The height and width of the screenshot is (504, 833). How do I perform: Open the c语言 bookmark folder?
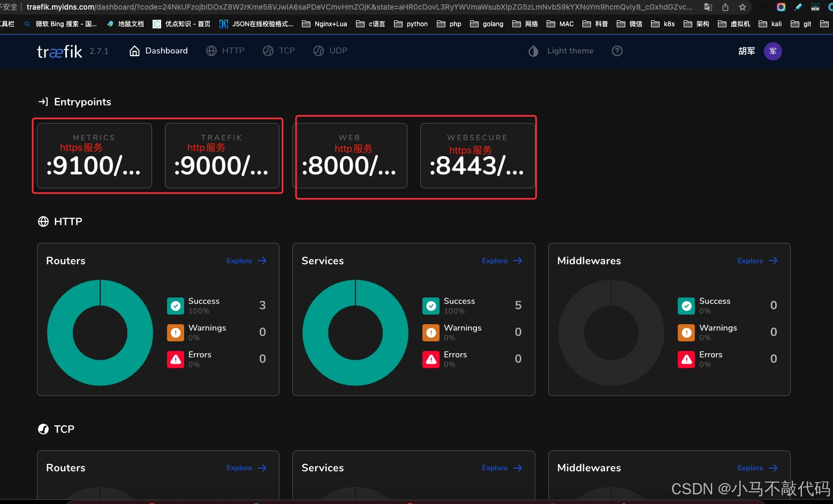coord(370,24)
